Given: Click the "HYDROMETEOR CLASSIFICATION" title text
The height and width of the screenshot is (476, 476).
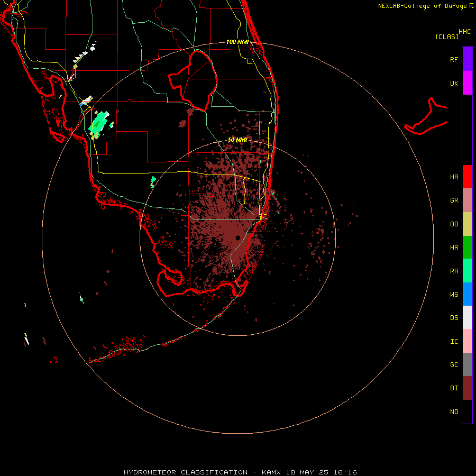Looking at the screenshot, I should tap(186, 472).
